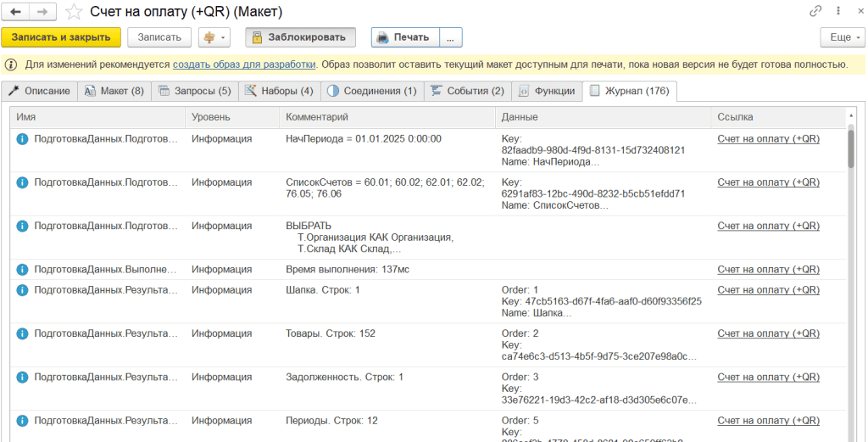The image size is (868, 442).
Task: Click the Заблокировать lock button
Action: coord(301,37)
